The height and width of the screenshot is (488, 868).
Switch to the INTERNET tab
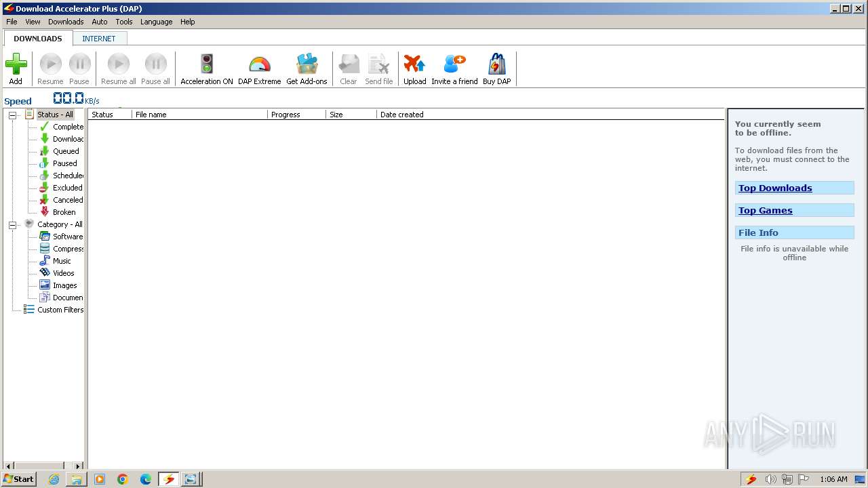pyautogui.click(x=99, y=39)
